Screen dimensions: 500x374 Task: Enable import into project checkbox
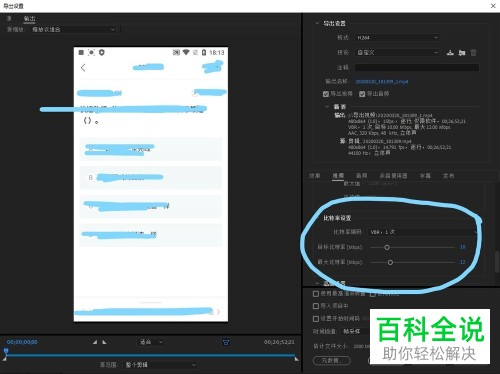(x=316, y=306)
